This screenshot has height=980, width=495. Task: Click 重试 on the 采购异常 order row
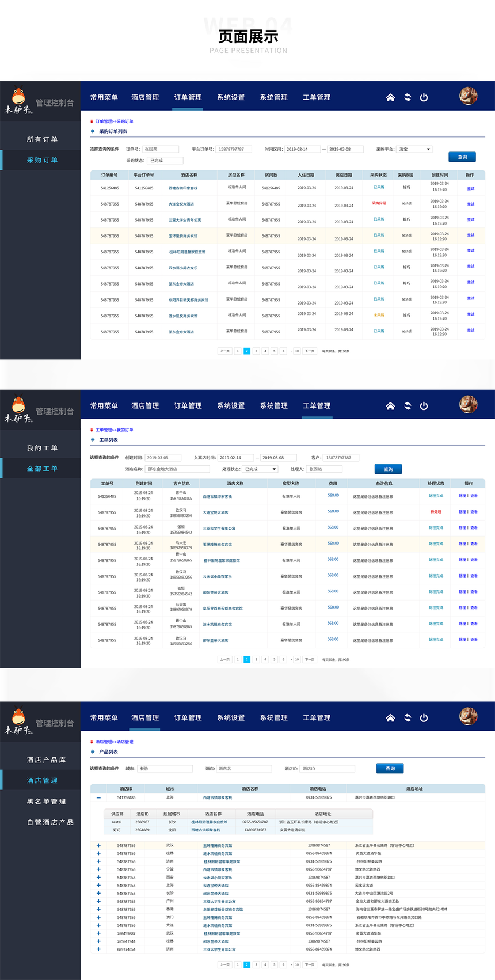pos(470,204)
